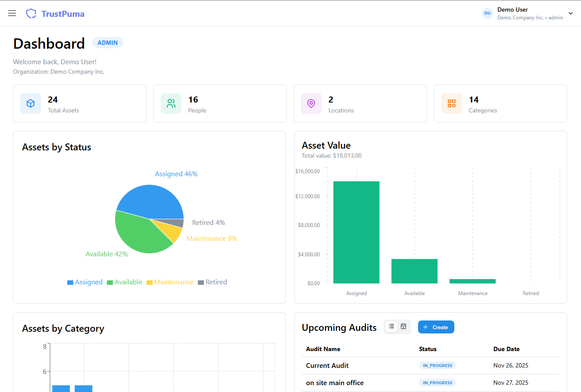The image size is (581, 392).
Task: Click the Due Date column header
Action: [x=506, y=349]
